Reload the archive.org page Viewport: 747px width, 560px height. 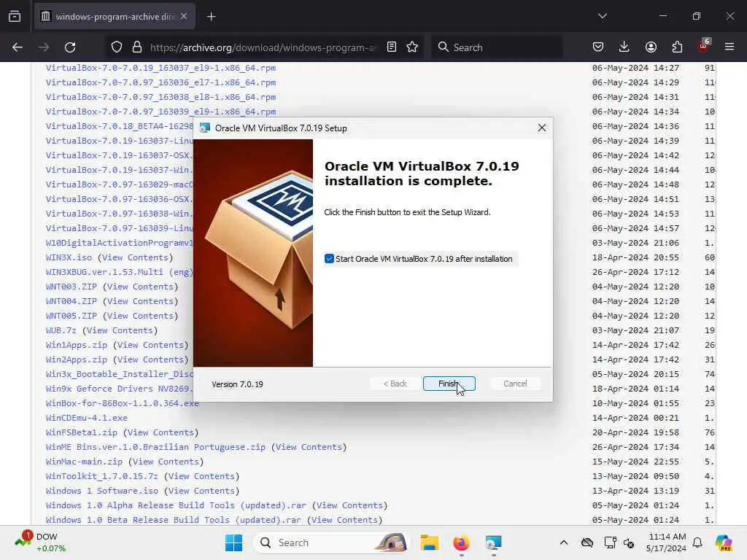[70, 47]
